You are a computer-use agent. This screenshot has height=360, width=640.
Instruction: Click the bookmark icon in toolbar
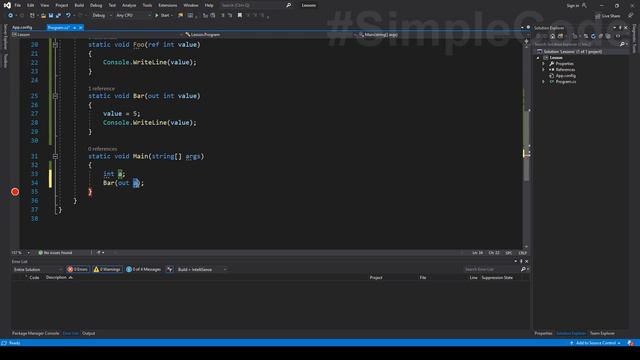pos(240,16)
